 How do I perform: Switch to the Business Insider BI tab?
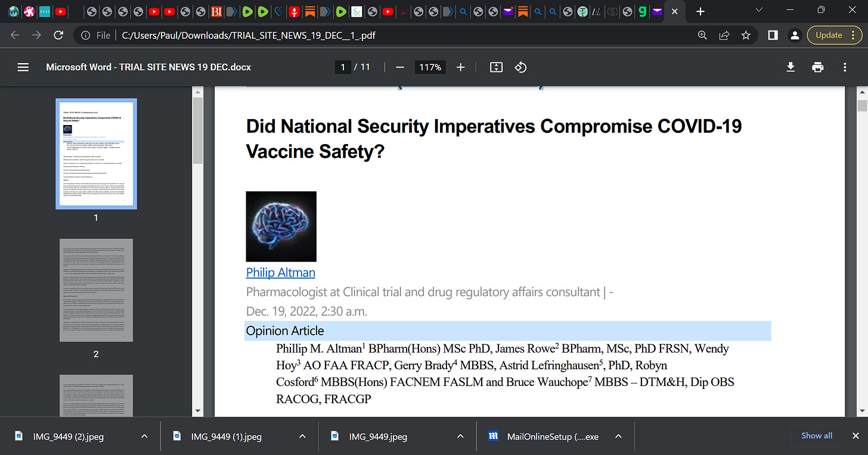coord(217,11)
